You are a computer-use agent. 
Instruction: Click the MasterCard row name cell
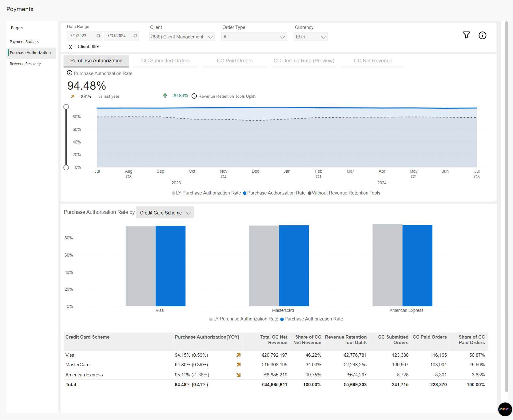click(78, 365)
